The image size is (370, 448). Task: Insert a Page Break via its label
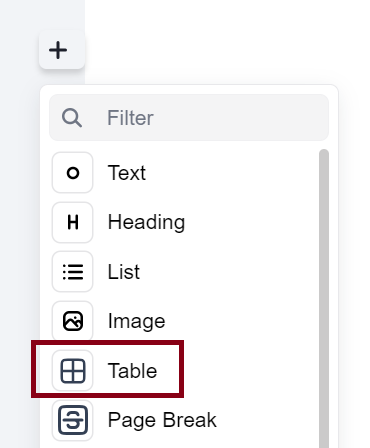click(x=162, y=420)
